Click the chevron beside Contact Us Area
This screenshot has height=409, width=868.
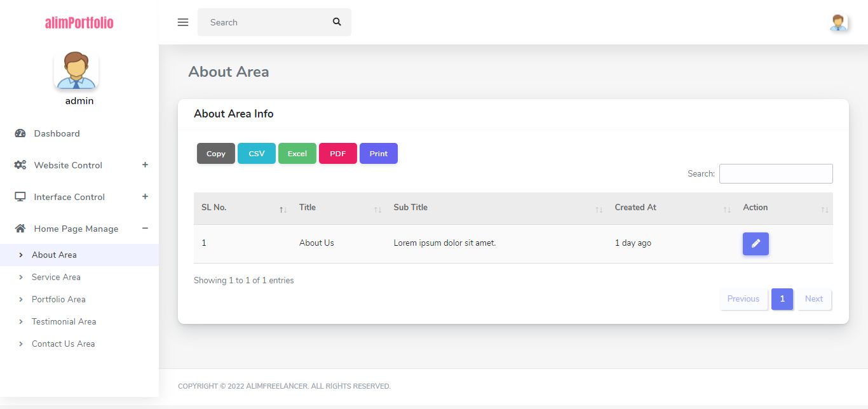point(21,344)
